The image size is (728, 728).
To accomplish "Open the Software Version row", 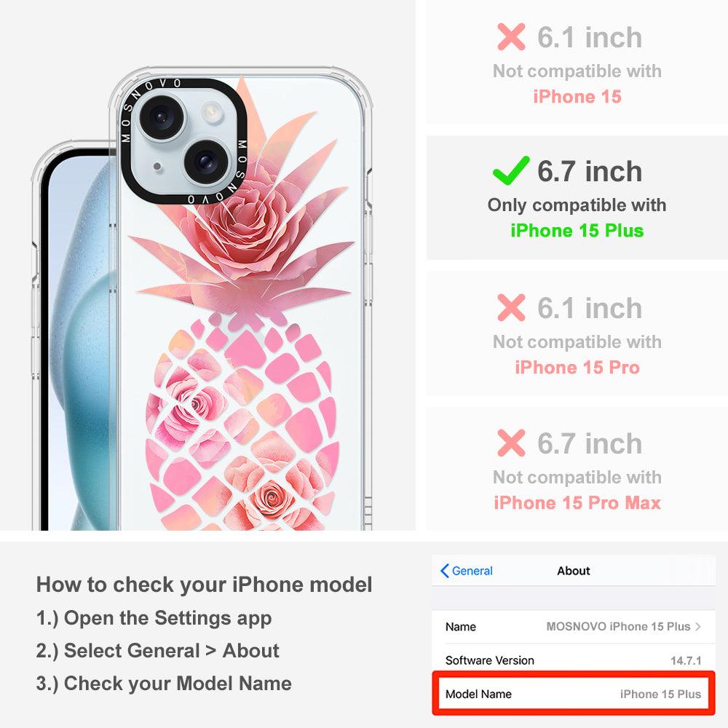I will 574,660.
